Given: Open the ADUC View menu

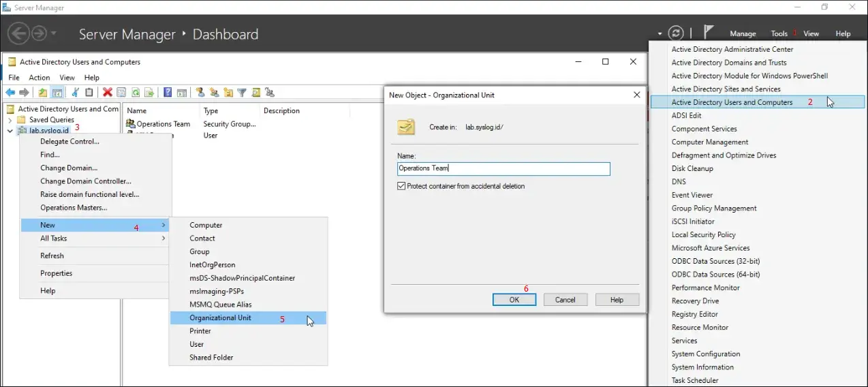Looking at the screenshot, I should [67, 78].
